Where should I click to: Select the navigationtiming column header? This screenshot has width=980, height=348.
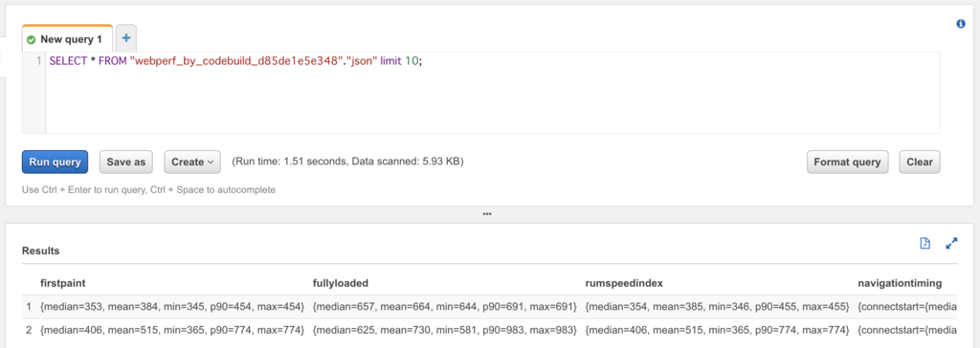pyautogui.click(x=900, y=283)
